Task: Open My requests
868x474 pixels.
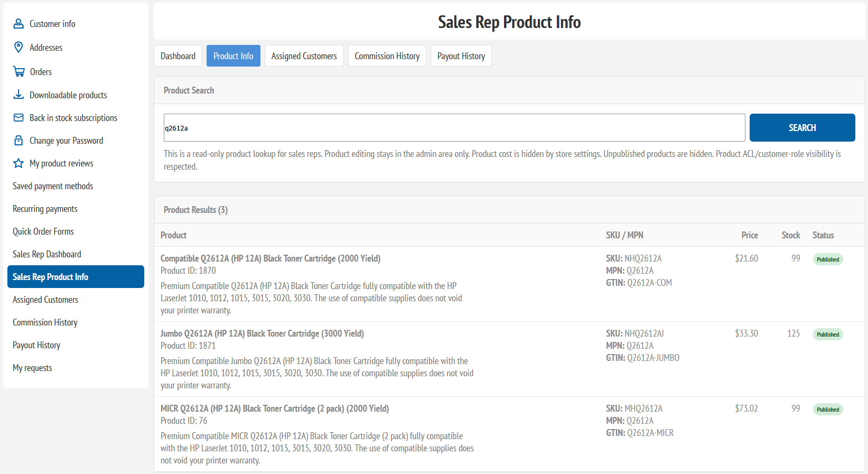Action: 32,368
